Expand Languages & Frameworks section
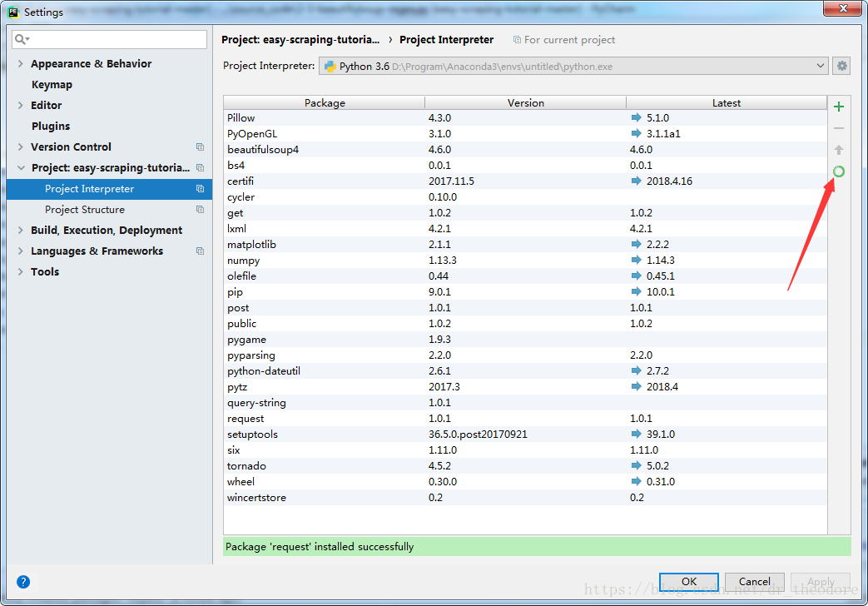 [21, 251]
